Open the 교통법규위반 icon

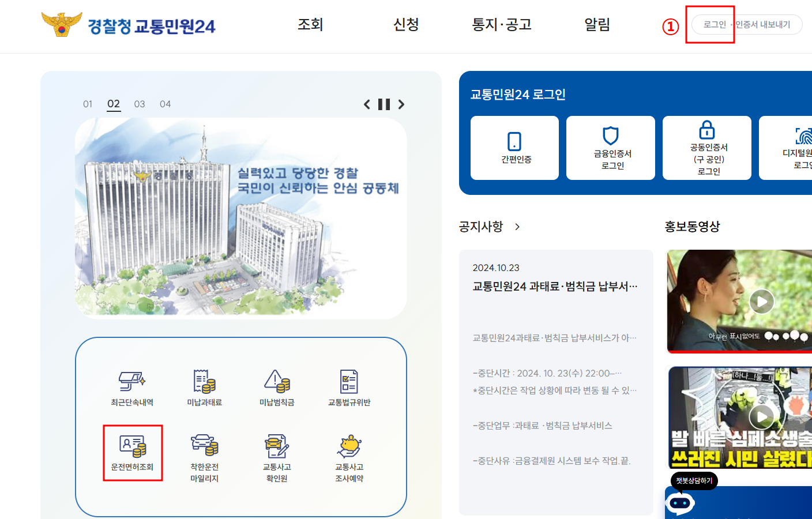pos(349,389)
